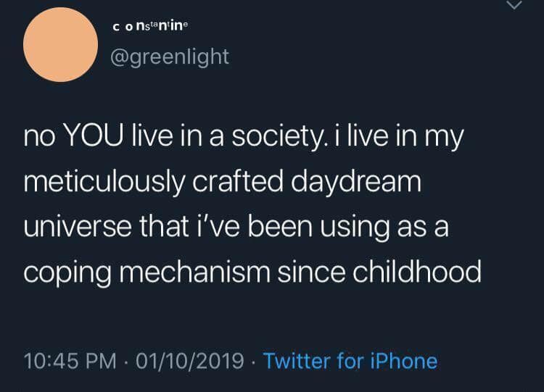
Task: Click the orange profile avatar
Action: (x=60, y=44)
